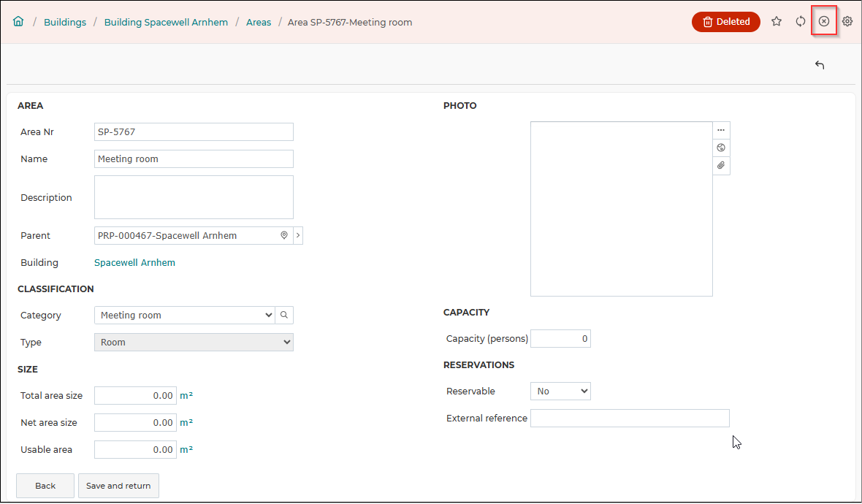This screenshot has height=504, width=862.
Task: Attach a file with the paperclip icon
Action: click(721, 165)
